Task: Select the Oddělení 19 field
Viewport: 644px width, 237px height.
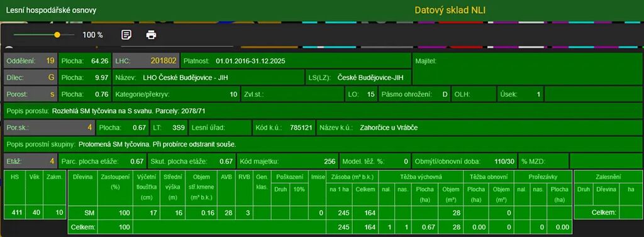Action: 30,61
